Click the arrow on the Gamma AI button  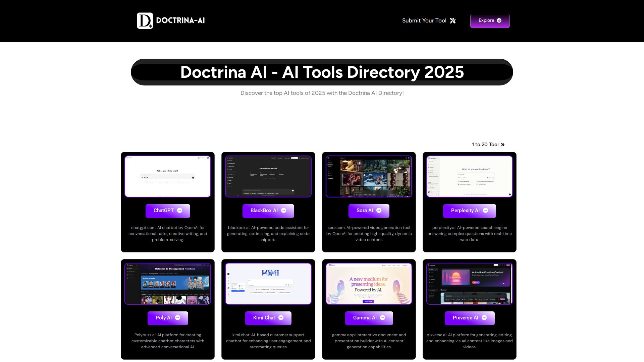(382, 318)
